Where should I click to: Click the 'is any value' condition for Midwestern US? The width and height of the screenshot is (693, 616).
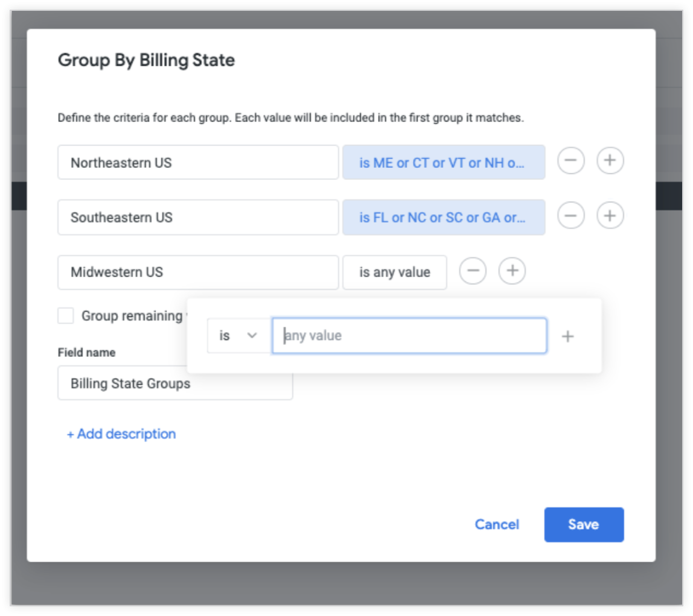point(395,272)
